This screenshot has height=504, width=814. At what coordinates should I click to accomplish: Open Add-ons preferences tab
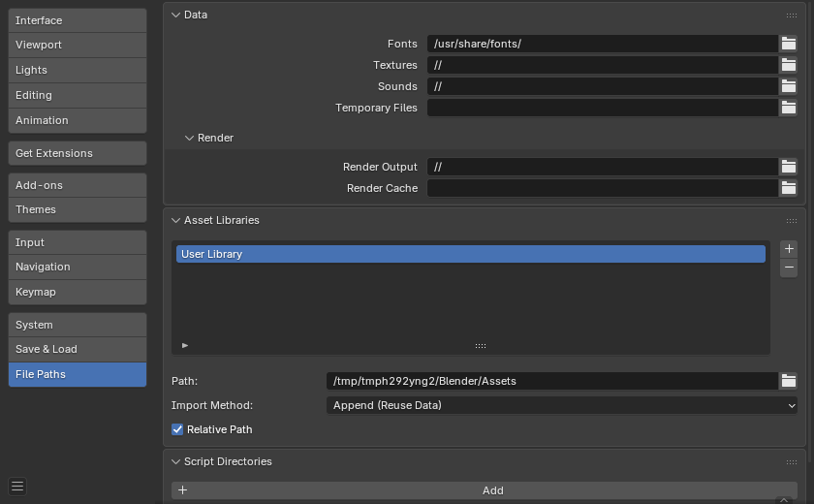pyautogui.click(x=78, y=185)
